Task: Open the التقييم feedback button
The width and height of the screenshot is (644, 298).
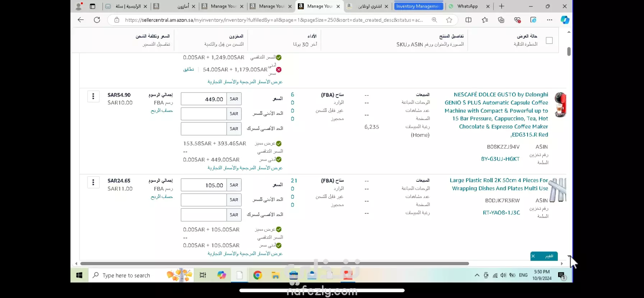Action: point(549,256)
